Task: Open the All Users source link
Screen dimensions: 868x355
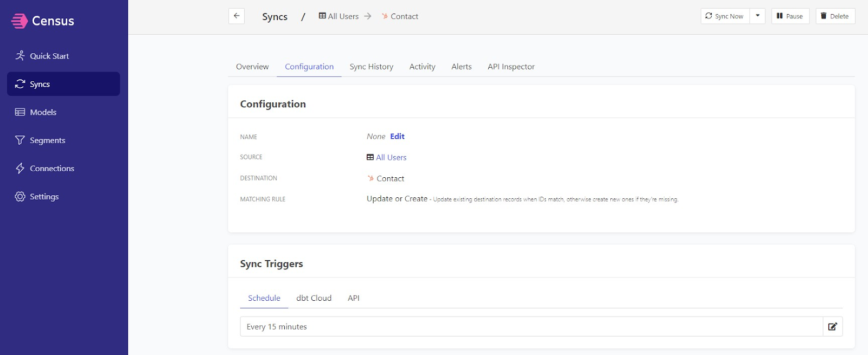Action: [391, 158]
